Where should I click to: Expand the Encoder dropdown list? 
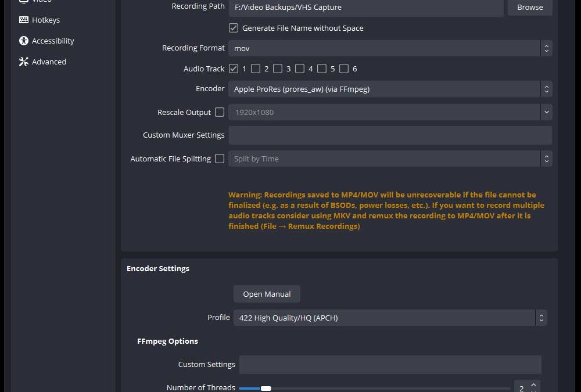[389, 89]
